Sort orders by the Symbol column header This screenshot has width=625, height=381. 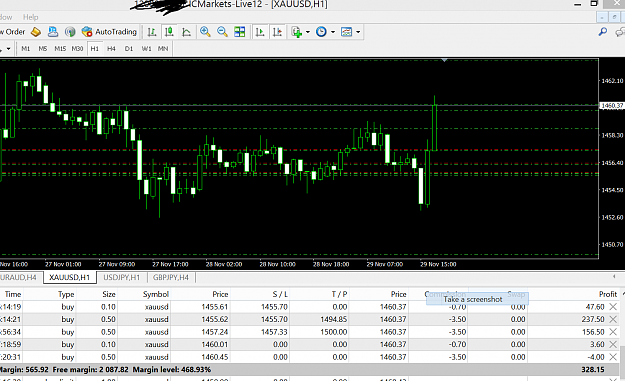pos(155,294)
